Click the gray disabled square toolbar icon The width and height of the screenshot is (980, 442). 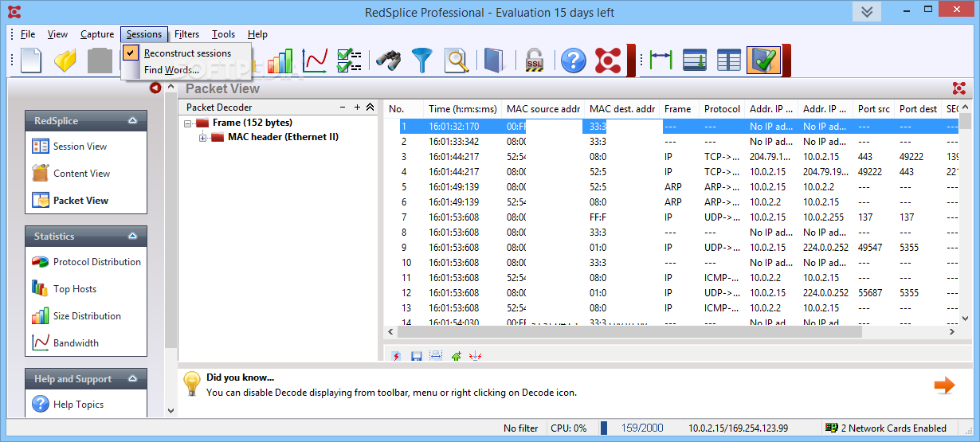[100, 61]
